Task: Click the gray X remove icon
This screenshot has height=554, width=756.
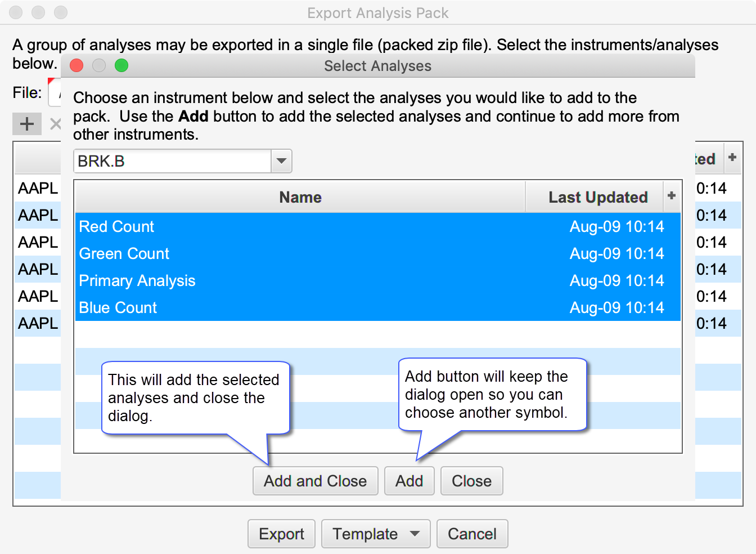Action: coord(55,124)
